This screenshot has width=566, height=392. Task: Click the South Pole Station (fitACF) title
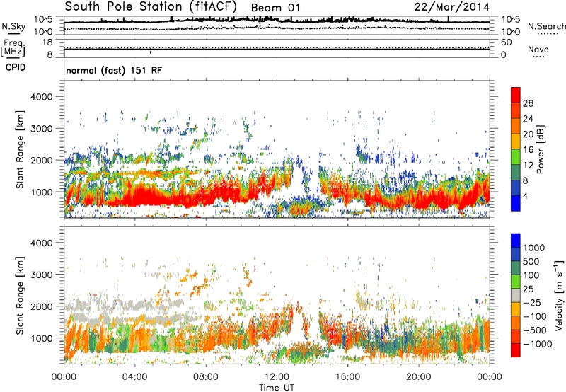[x=151, y=7]
